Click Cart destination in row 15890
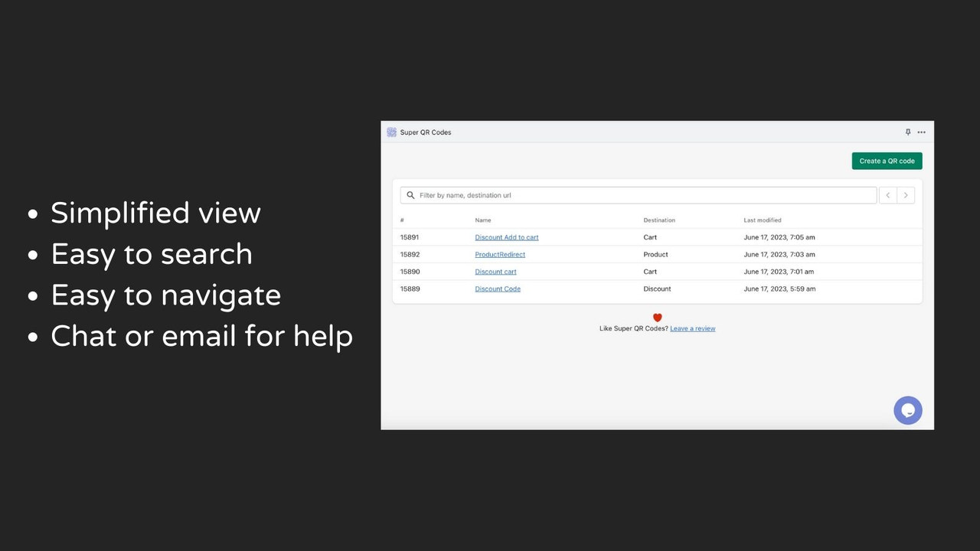980x551 pixels. click(650, 272)
